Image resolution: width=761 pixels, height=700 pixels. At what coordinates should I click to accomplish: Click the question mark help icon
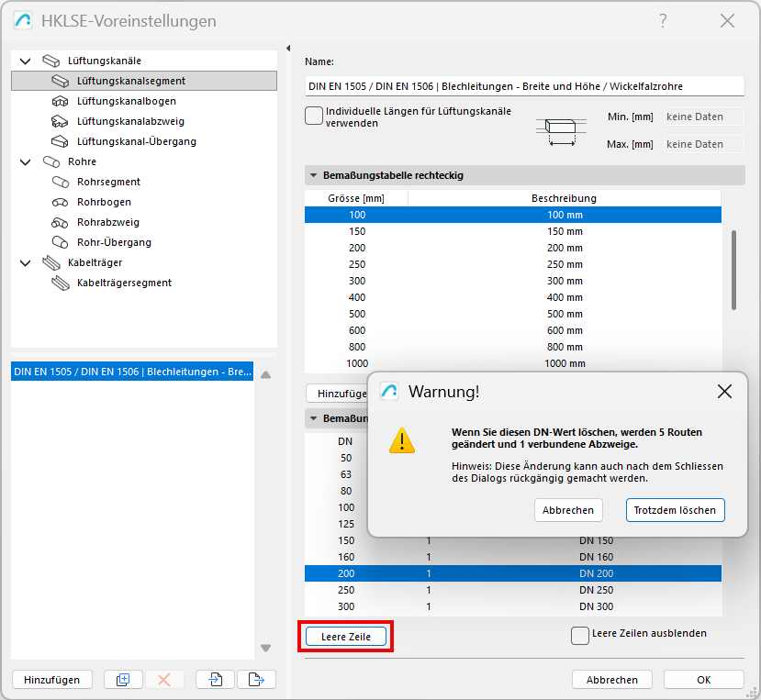coord(663,21)
